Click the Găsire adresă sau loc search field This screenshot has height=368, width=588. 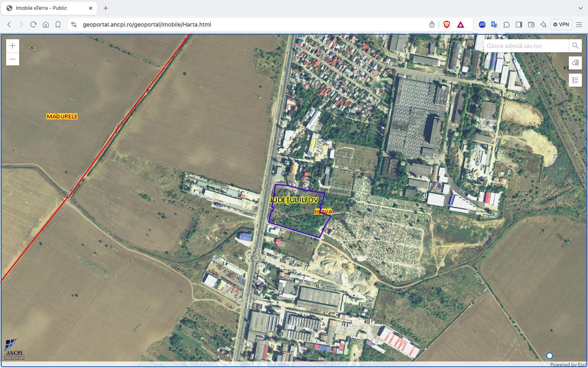(x=525, y=46)
